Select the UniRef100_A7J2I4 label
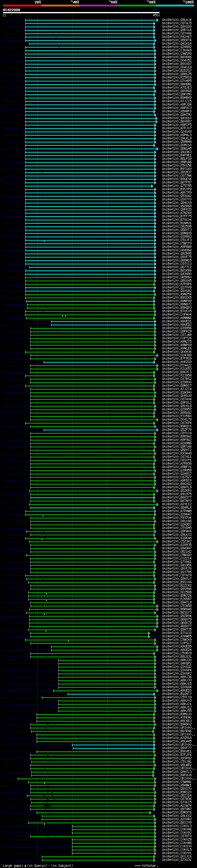The image size is (197, 868). pyautogui.click(x=177, y=389)
